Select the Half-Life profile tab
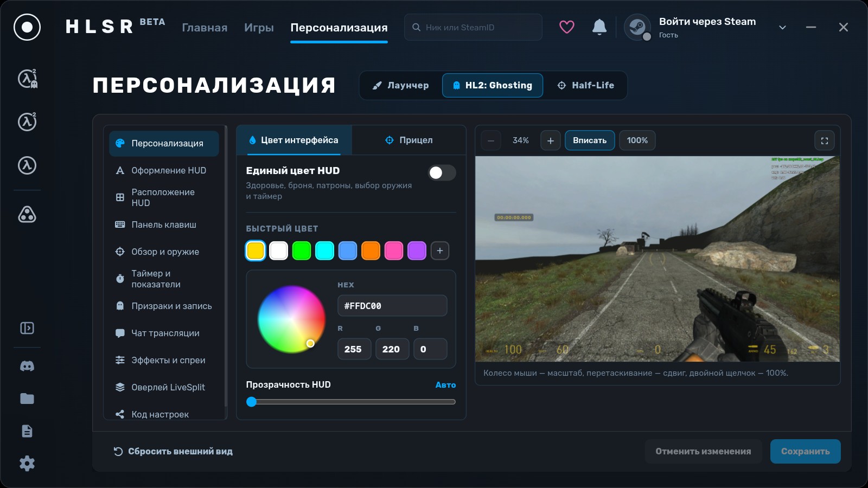Image resolution: width=868 pixels, height=488 pixels. click(586, 85)
